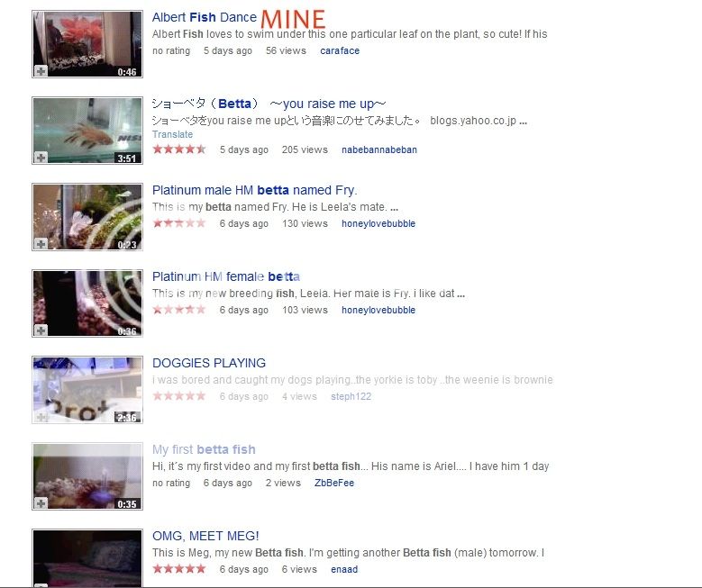Play the DOGGIES PLAYING video thumbnail

click(87, 390)
